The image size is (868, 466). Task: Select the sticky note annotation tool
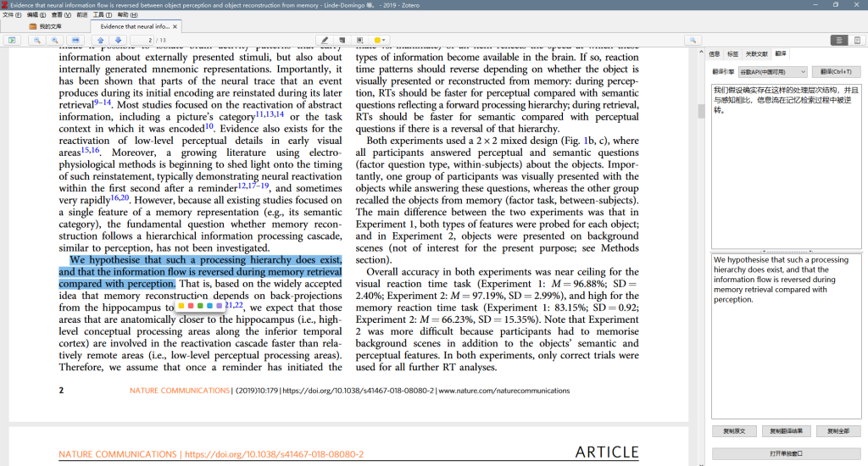click(x=342, y=40)
